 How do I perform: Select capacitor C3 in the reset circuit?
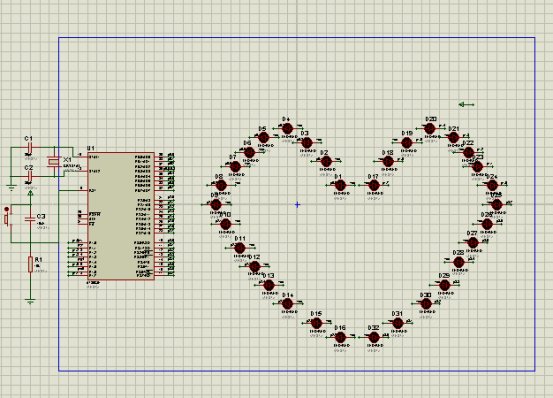30,219
